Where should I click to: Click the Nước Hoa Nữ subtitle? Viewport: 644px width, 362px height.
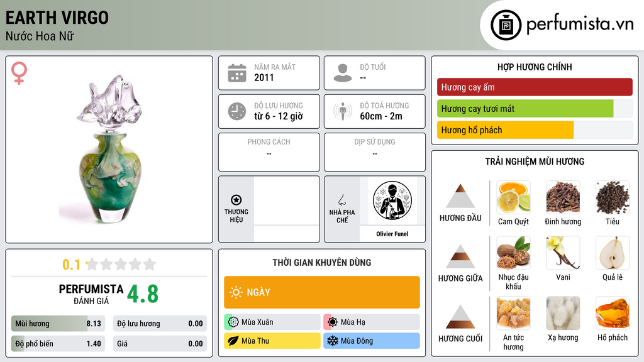point(40,36)
